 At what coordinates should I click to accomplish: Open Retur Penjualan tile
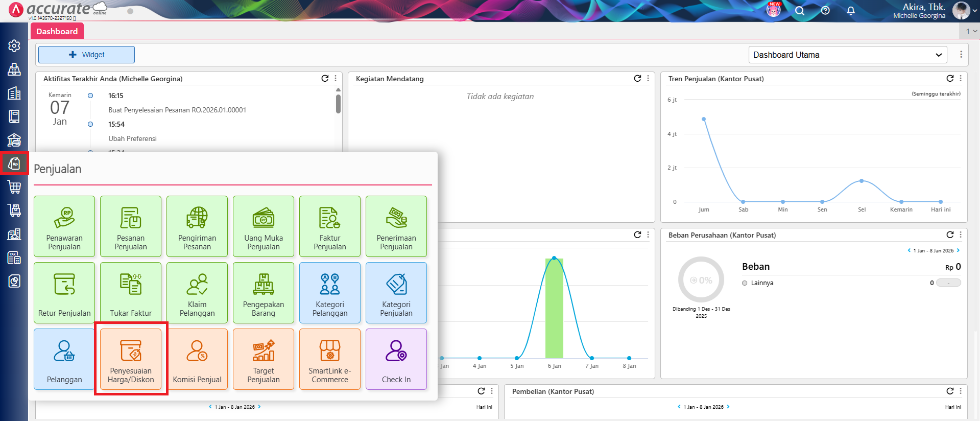coord(64,293)
